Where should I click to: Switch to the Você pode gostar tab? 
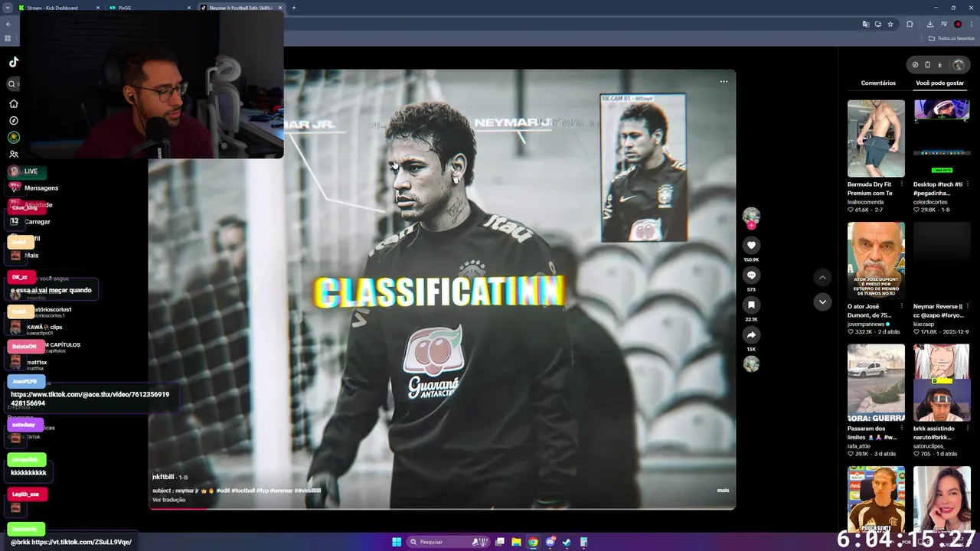tap(940, 83)
